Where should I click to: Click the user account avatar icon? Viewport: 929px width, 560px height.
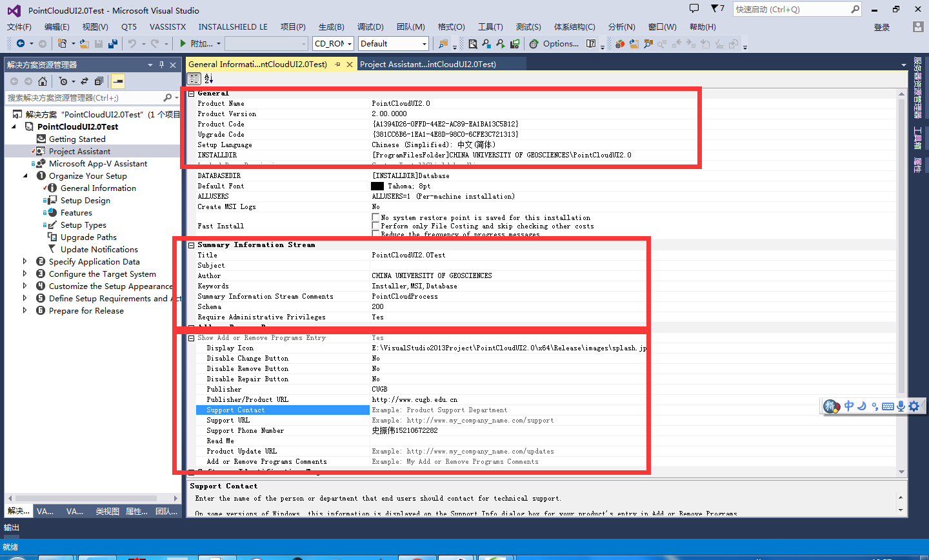918,27
